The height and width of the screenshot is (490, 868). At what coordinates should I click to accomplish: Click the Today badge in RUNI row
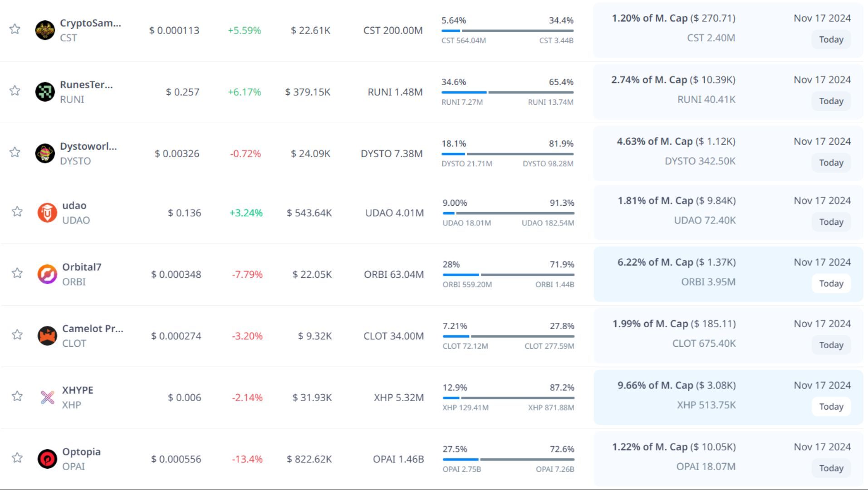click(x=831, y=101)
